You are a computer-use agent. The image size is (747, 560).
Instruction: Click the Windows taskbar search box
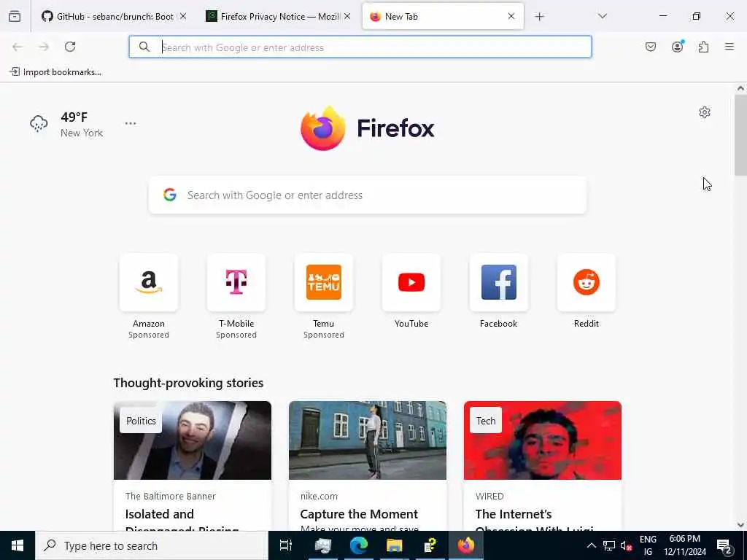[152, 545]
